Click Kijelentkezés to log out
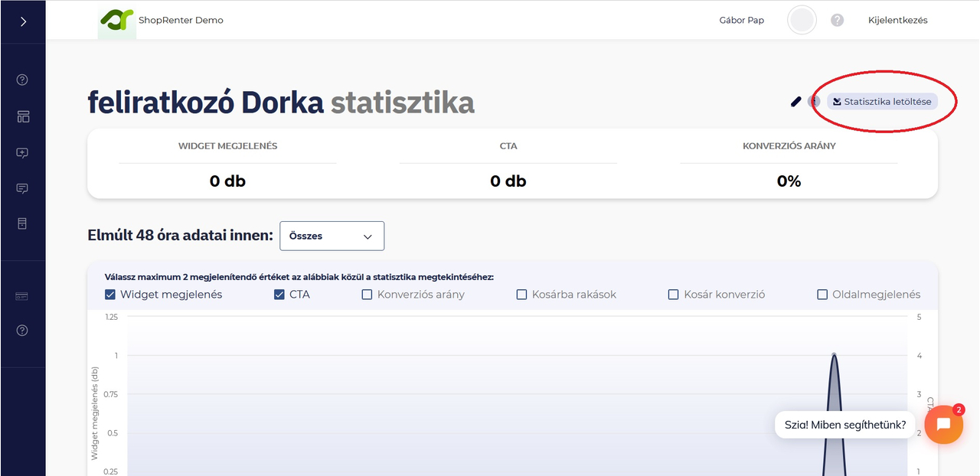This screenshot has height=476, width=980. click(x=897, y=20)
